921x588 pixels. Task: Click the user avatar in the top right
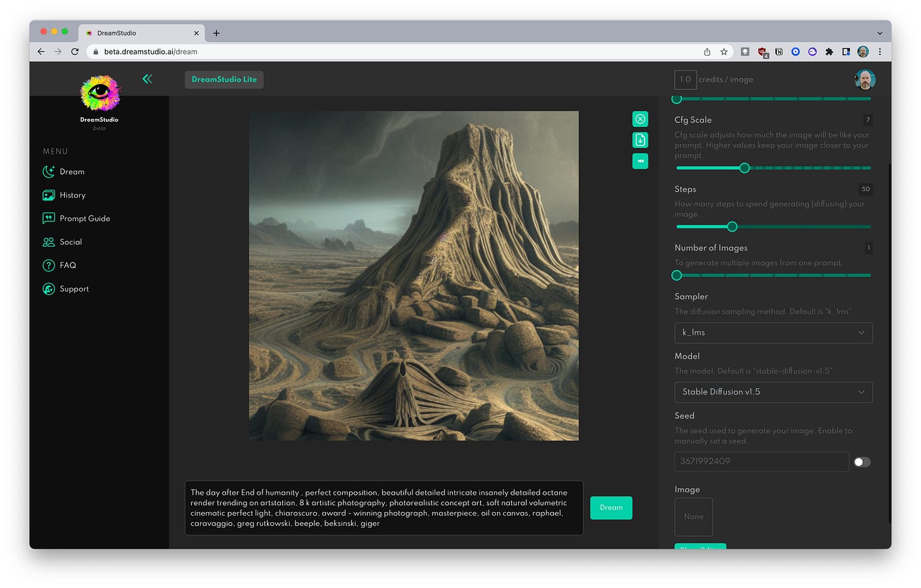pos(865,80)
